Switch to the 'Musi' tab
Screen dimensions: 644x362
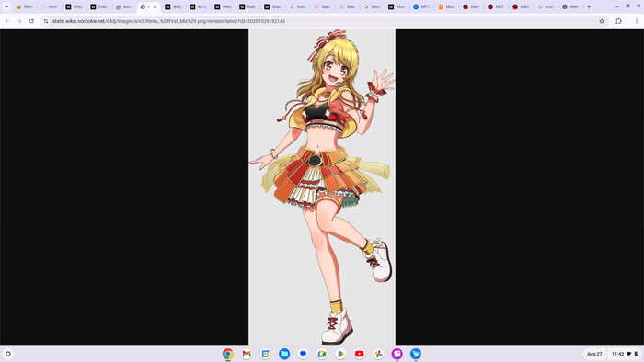point(446,6)
